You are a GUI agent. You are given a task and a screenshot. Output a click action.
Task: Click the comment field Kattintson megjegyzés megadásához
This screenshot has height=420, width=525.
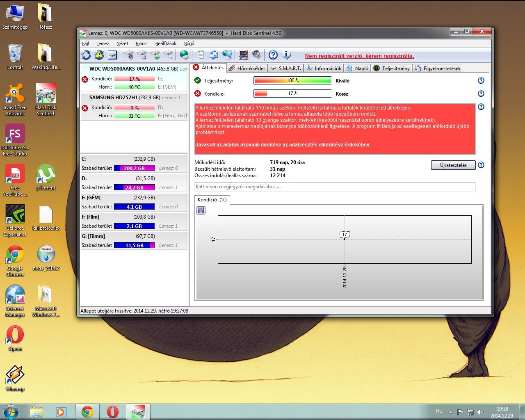click(335, 187)
